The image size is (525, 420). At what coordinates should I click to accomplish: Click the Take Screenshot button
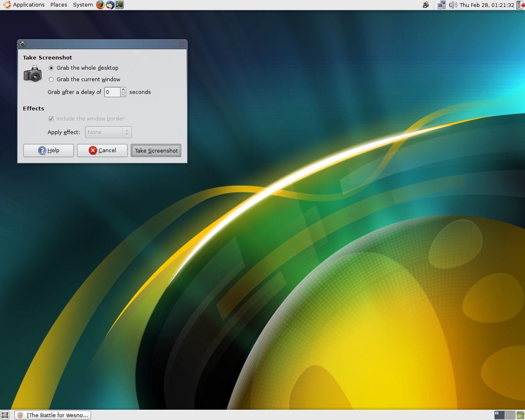tap(156, 151)
